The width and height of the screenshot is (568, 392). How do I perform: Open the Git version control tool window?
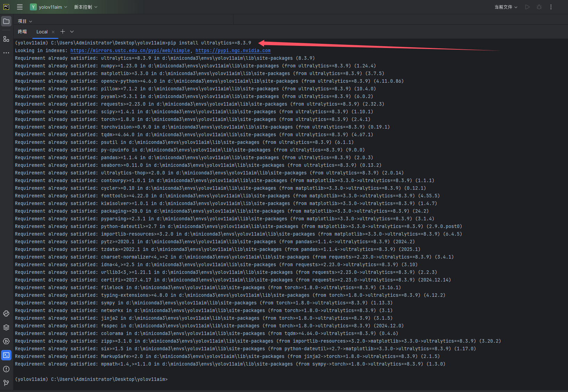click(x=6, y=383)
